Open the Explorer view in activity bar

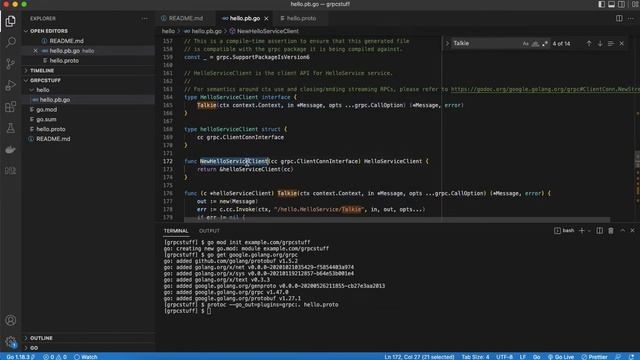pyautogui.click(x=11, y=21)
